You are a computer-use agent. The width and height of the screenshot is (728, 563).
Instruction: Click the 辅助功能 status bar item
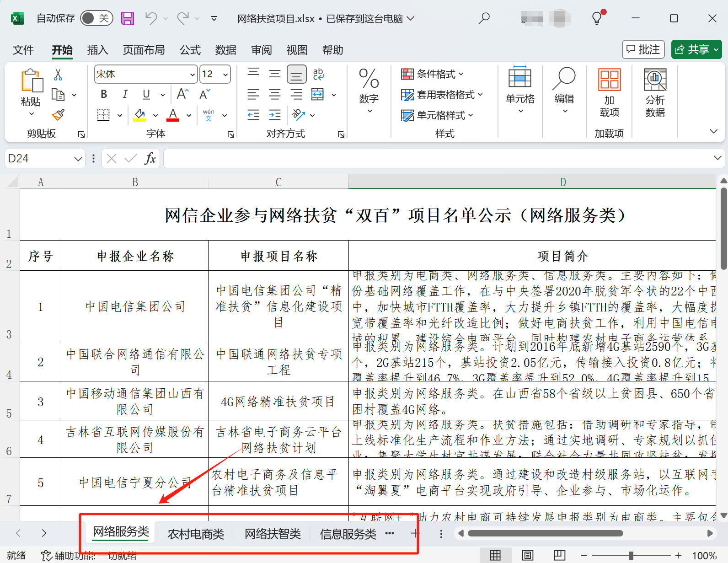click(x=89, y=556)
